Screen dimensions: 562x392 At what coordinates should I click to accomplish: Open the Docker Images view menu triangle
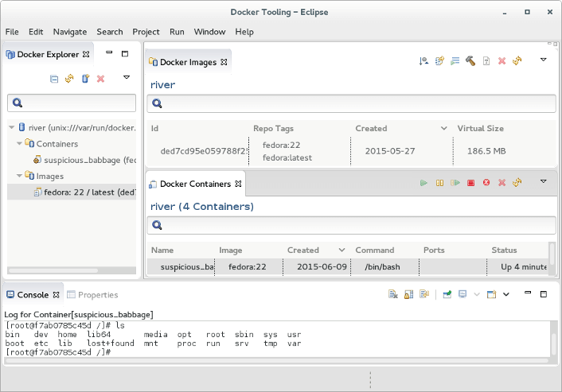[x=544, y=60]
